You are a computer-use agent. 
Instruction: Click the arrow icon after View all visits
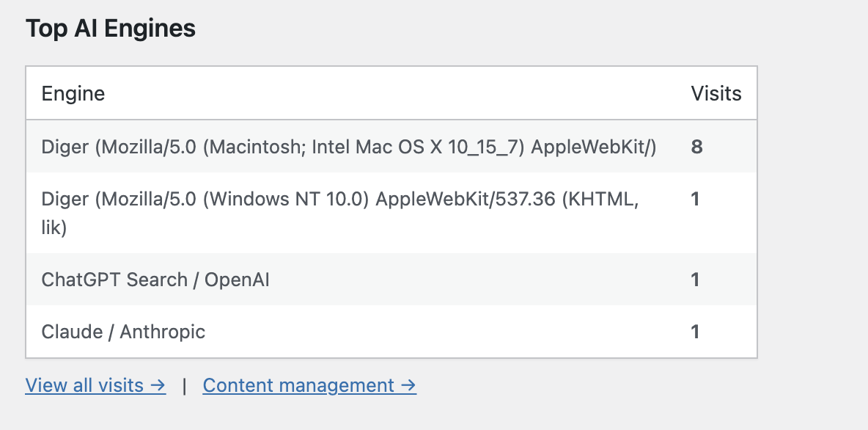[158, 385]
